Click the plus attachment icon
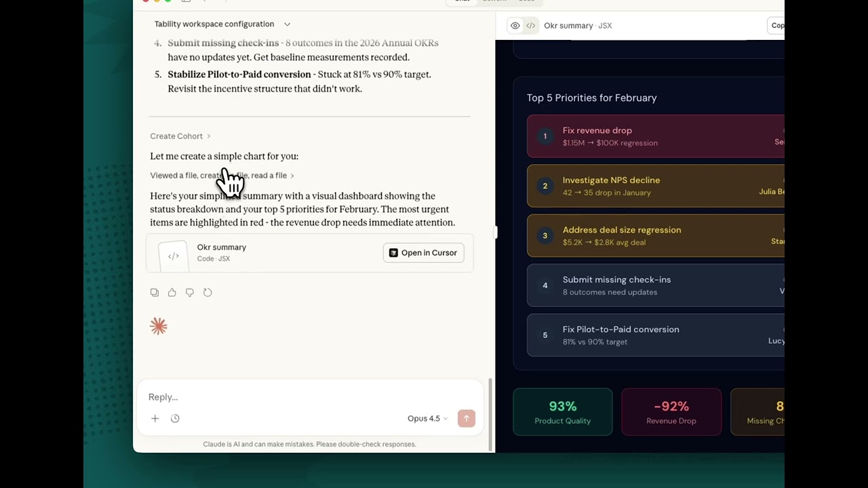868x488 pixels. click(155, 419)
